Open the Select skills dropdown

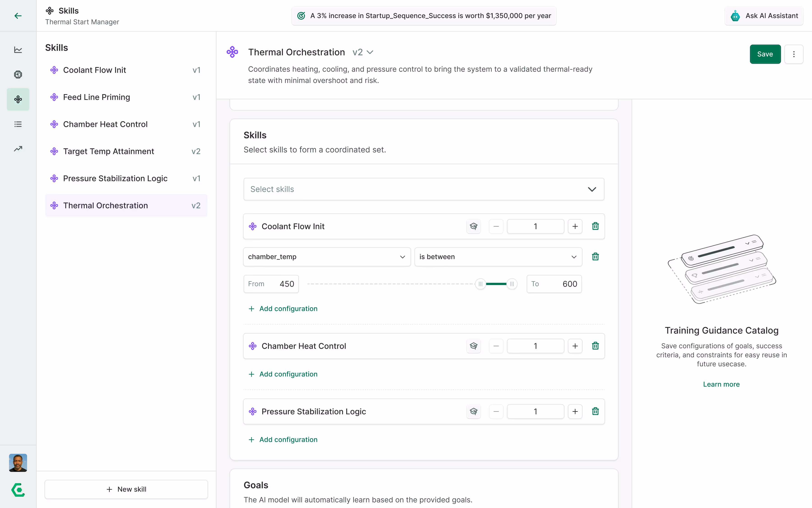tap(424, 189)
